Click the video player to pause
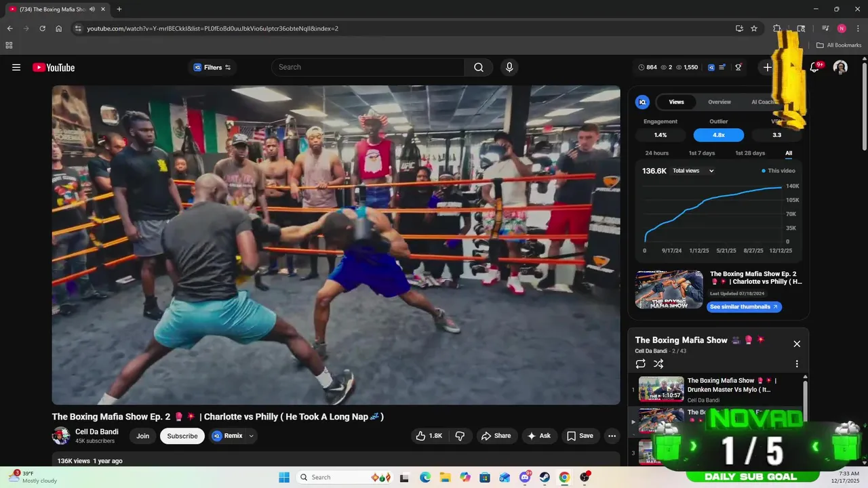 point(336,245)
